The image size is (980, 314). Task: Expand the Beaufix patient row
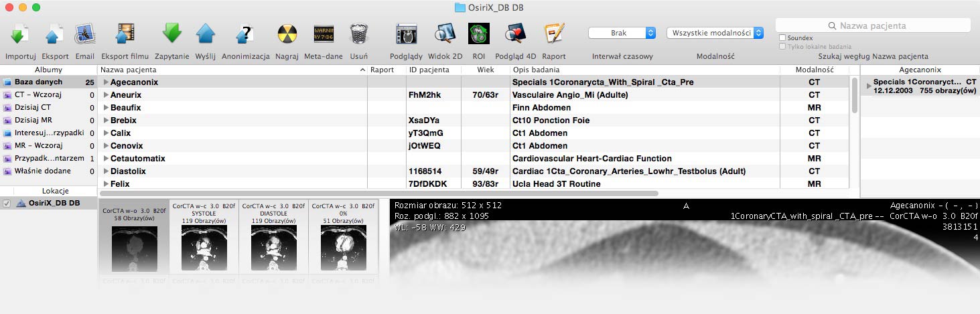point(106,108)
